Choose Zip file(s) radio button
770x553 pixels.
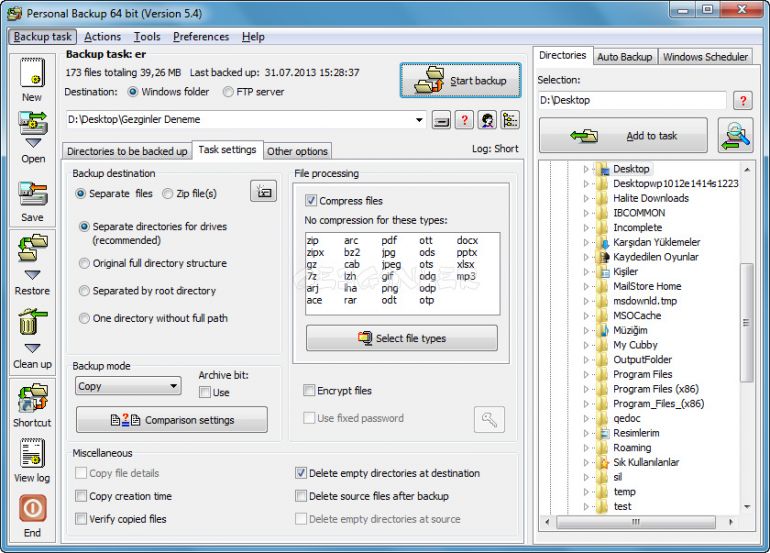pos(167,194)
